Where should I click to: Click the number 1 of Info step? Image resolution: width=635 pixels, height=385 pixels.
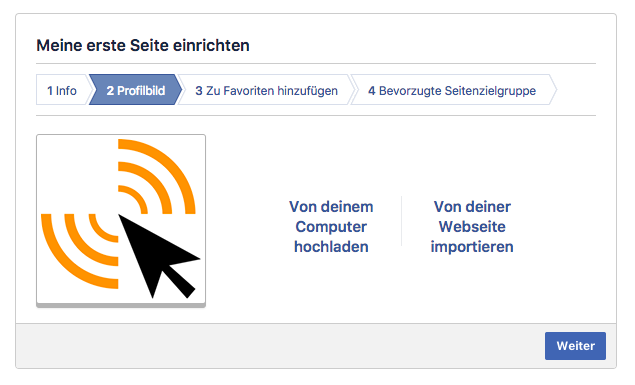coord(50,91)
